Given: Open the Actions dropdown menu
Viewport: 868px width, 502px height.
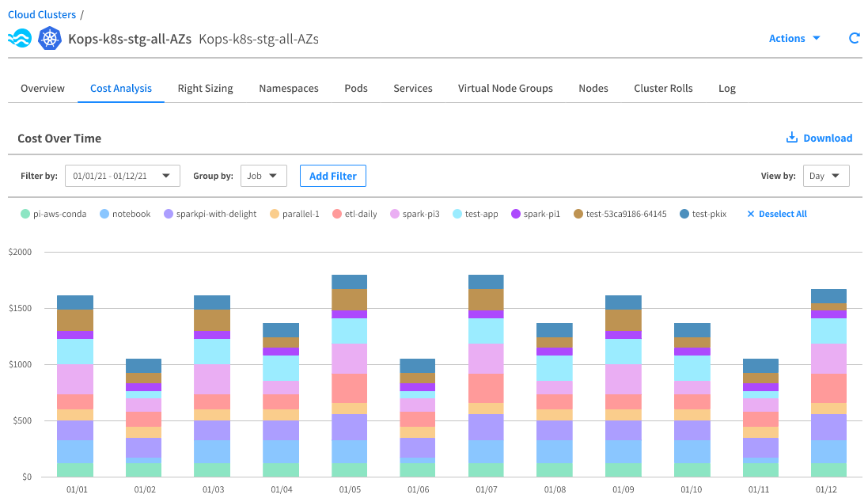Looking at the screenshot, I should [794, 38].
